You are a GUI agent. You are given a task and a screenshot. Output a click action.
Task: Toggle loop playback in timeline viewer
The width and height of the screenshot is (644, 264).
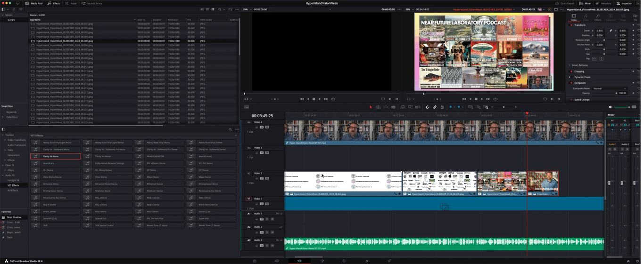495,99
